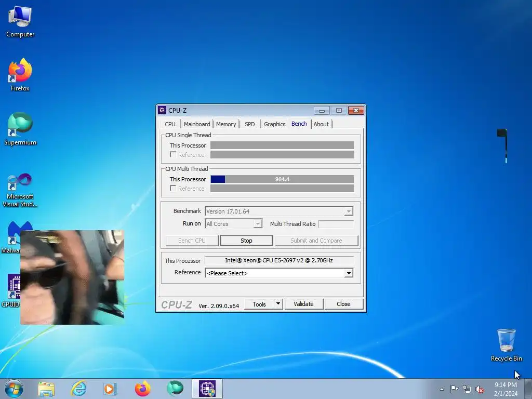The image size is (532, 399).
Task: Switch to the Mainboard tab
Action: tap(197, 124)
